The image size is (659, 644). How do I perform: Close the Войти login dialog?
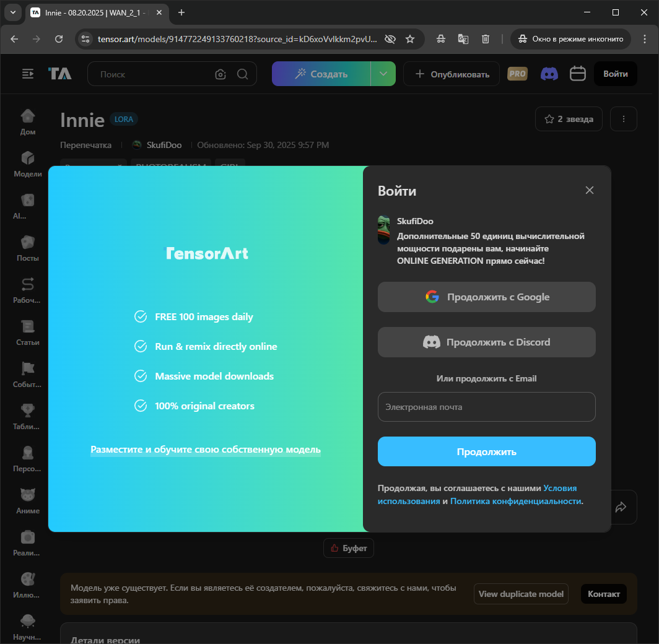pyautogui.click(x=590, y=190)
